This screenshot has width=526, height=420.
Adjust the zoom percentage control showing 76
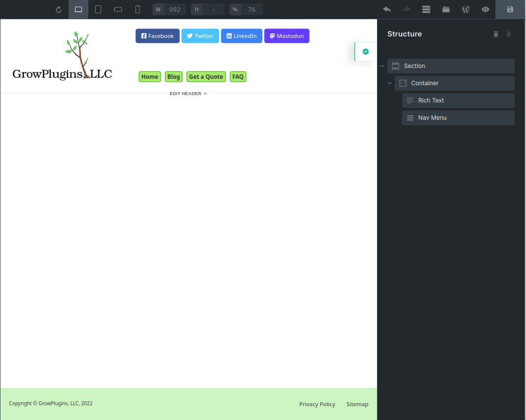(x=252, y=9)
